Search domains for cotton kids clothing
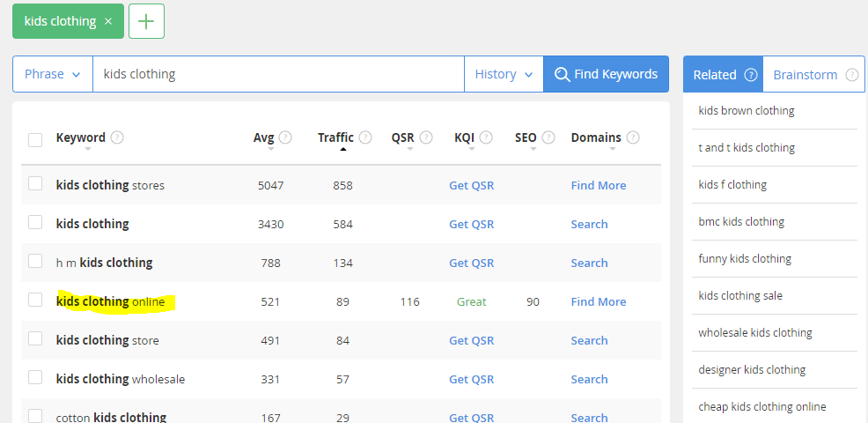 (589, 418)
